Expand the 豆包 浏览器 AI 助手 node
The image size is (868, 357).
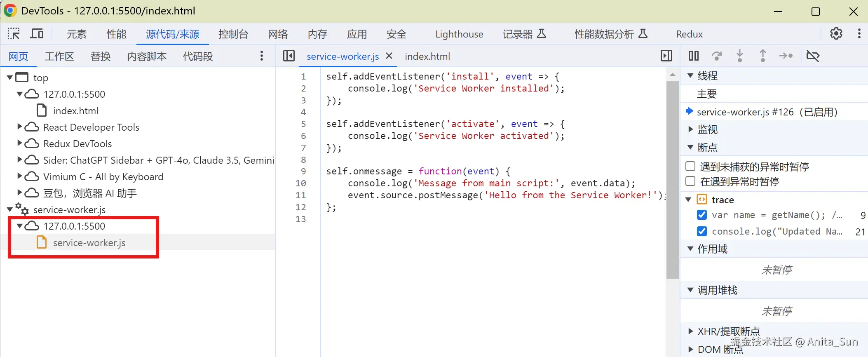tap(19, 193)
